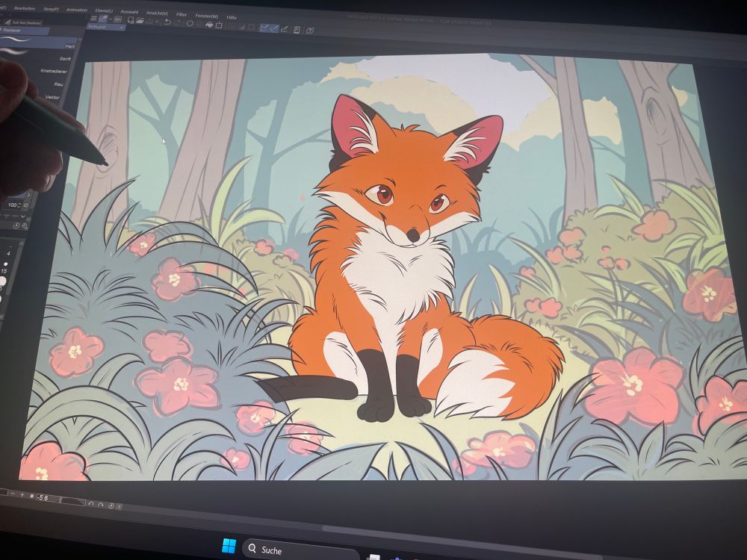The width and height of the screenshot is (747, 560).
Task: Click the Undo arrow icon
Action: click(167, 22)
